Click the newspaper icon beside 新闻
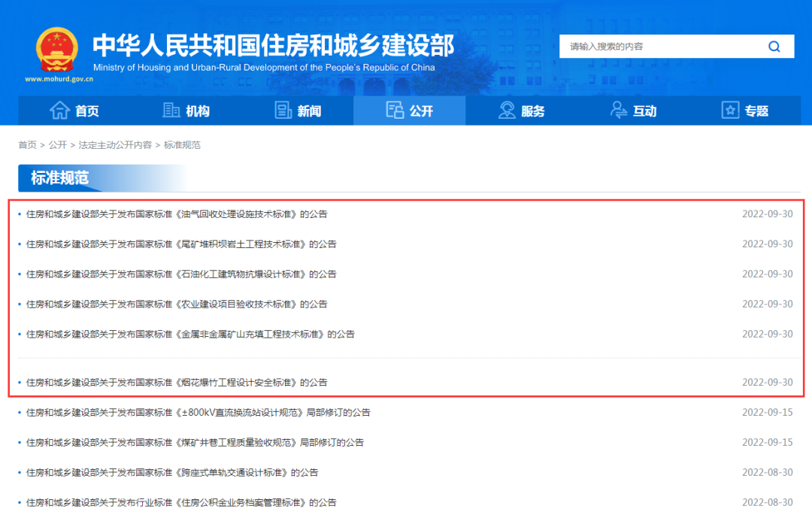Screen dimensions: 812x524 (x=283, y=111)
